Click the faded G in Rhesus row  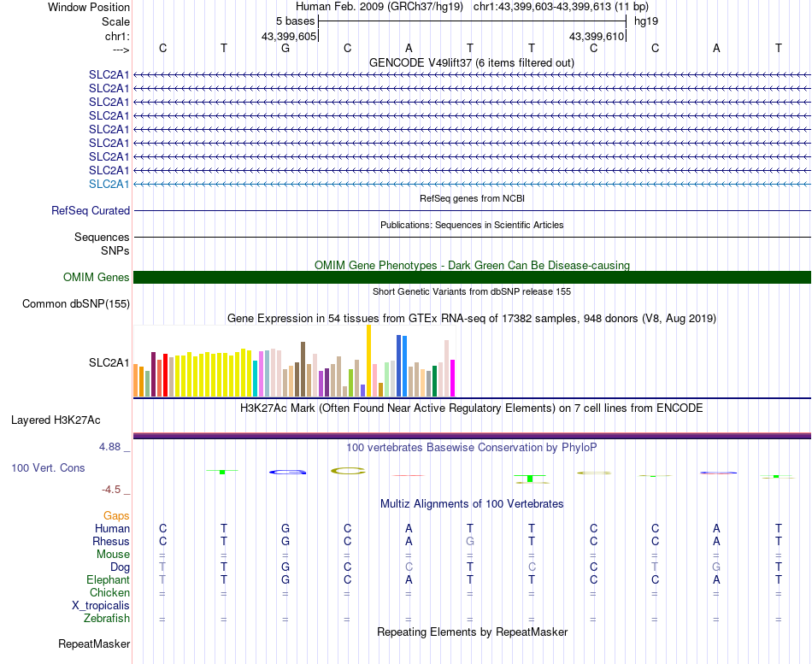(470, 541)
